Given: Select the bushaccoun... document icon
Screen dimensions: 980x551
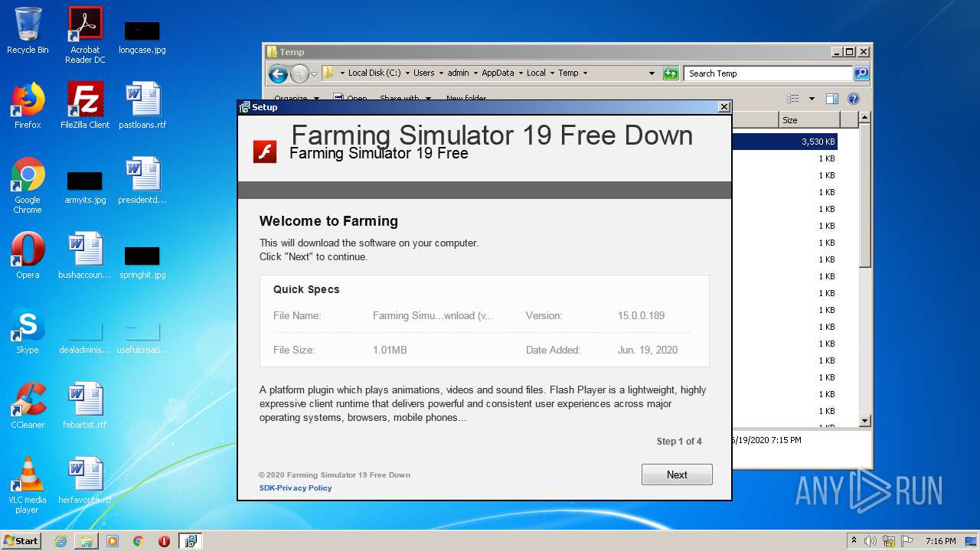Looking at the screenshot, I should click(85, 256).
